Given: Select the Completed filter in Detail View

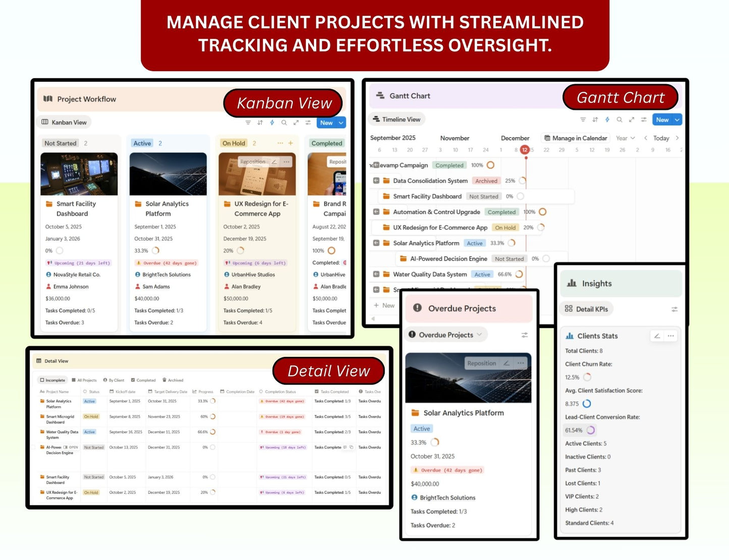Looking at the screenshot, I should tap(143, 380).
